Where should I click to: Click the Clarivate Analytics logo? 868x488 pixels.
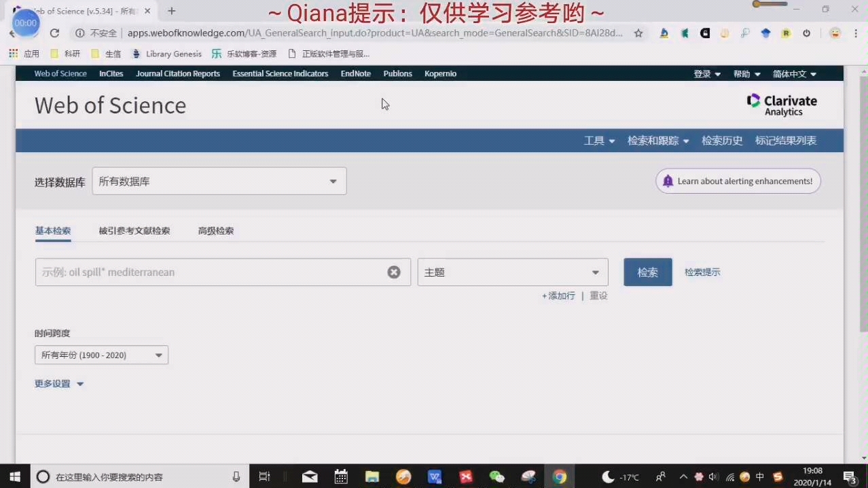pyautogui.click(x=781, y=104)
